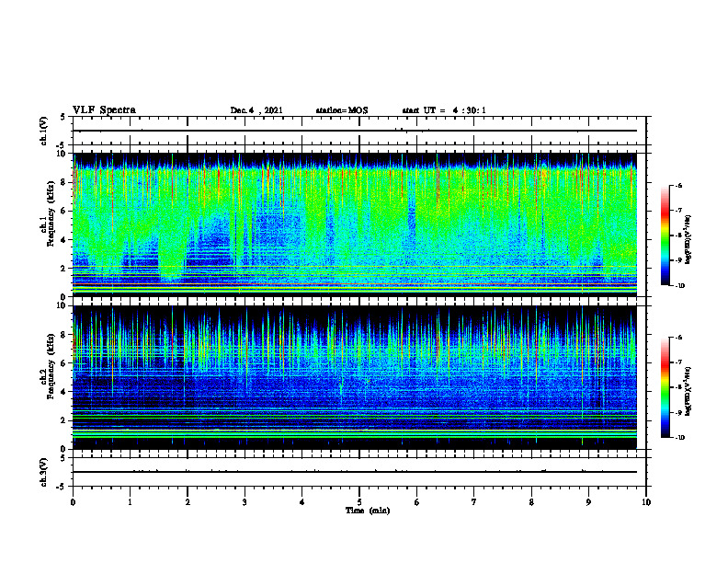Click time axis tick label '0'

pos(73,502)
